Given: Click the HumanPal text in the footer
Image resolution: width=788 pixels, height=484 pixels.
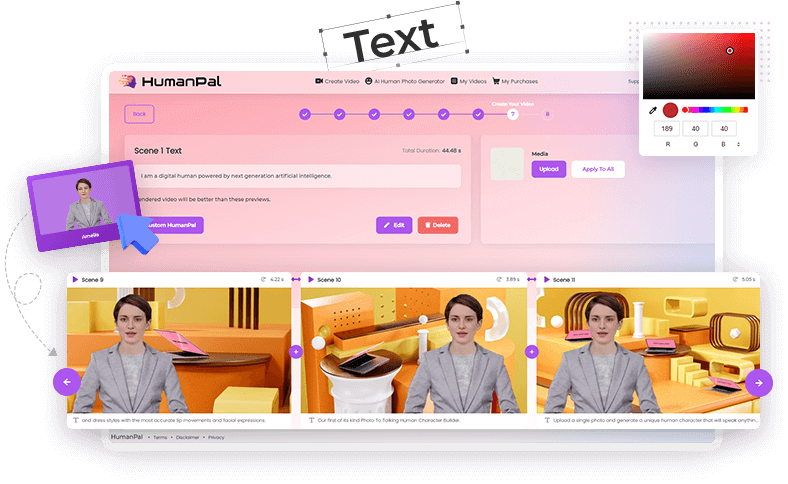Looking at the screenshot, I should pyautogui.click(x=127, y=437).
